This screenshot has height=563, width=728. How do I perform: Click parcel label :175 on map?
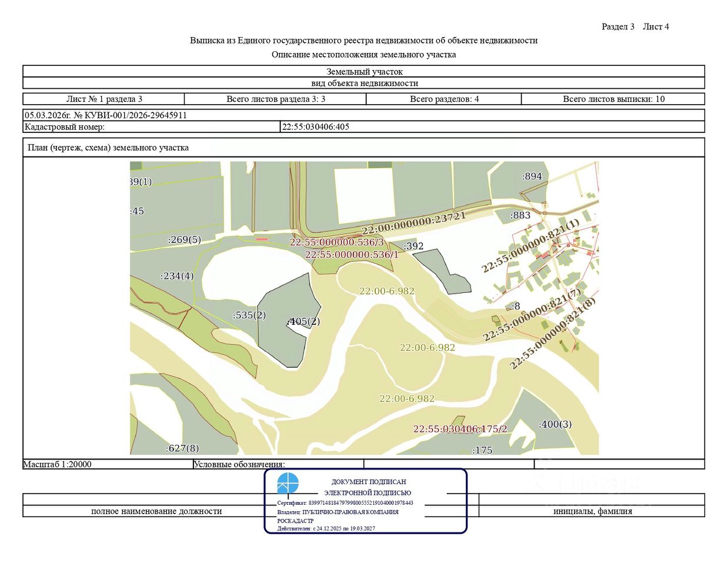point(483,450)
